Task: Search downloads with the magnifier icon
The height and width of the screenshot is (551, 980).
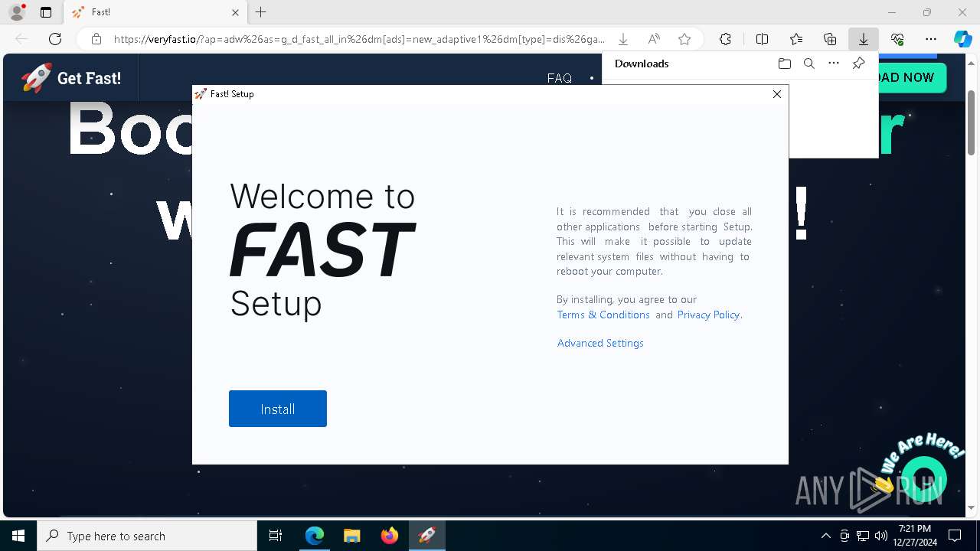Action: point(809,64)
